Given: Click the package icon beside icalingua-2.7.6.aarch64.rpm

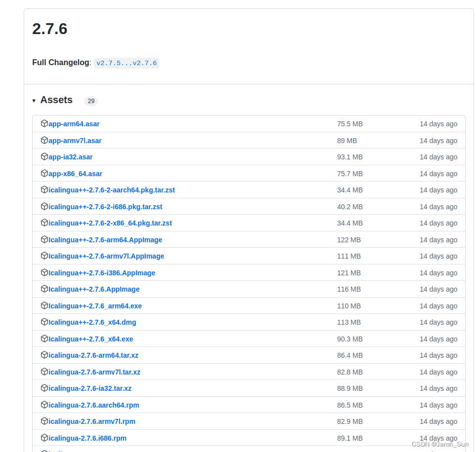Looking at the screenshot, I should pos(44,405).
